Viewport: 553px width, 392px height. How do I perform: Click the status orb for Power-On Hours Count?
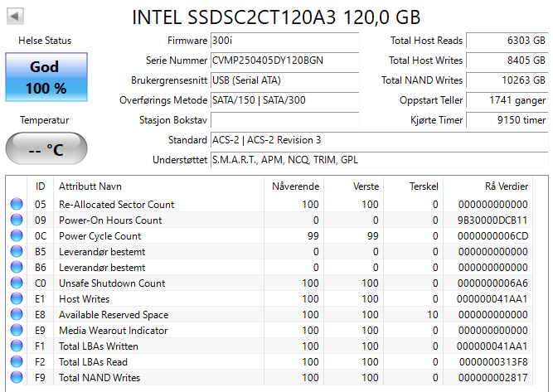tap(17, 220)
